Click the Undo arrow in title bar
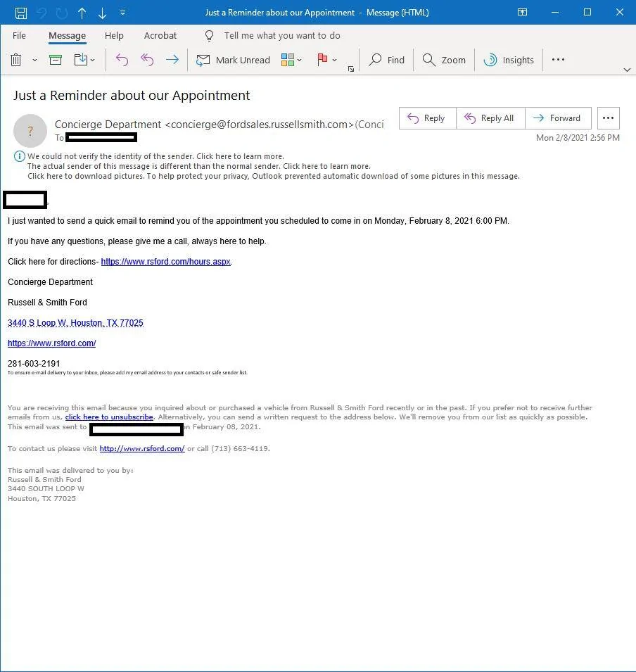The image size is (636, 672). (x=42, y=13)
